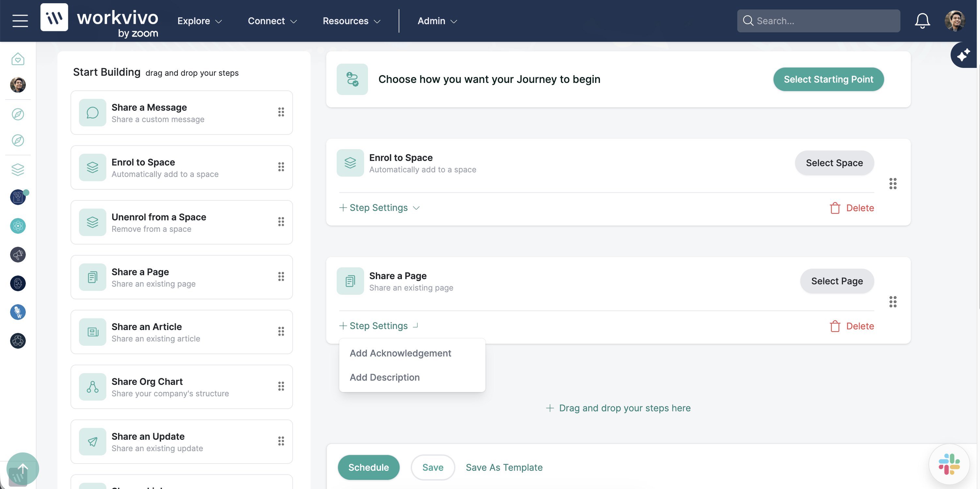The height and width of the screenshot is (489, 980).
Task: Grab the Share a Message drag handle
Action: [281, 112]
